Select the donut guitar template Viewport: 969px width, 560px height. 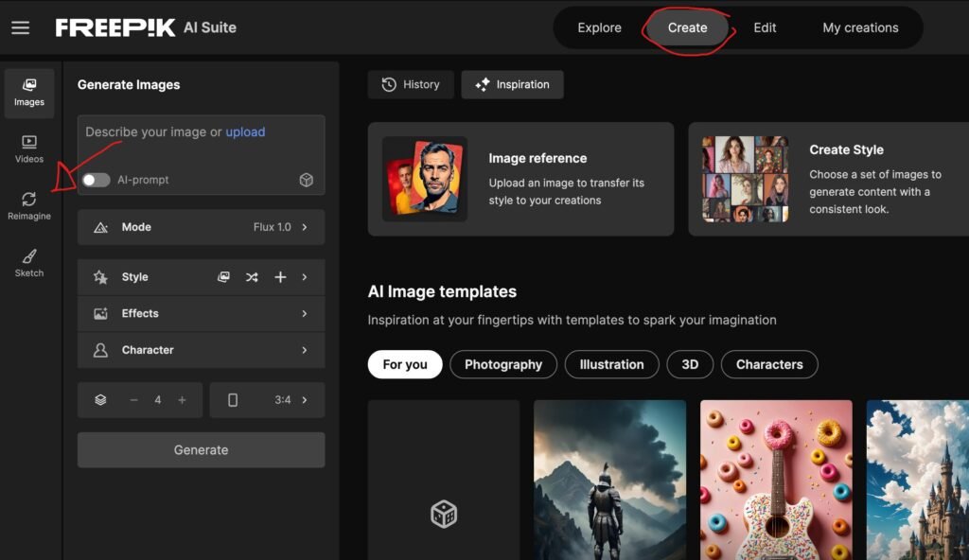(x=776, y=480)
